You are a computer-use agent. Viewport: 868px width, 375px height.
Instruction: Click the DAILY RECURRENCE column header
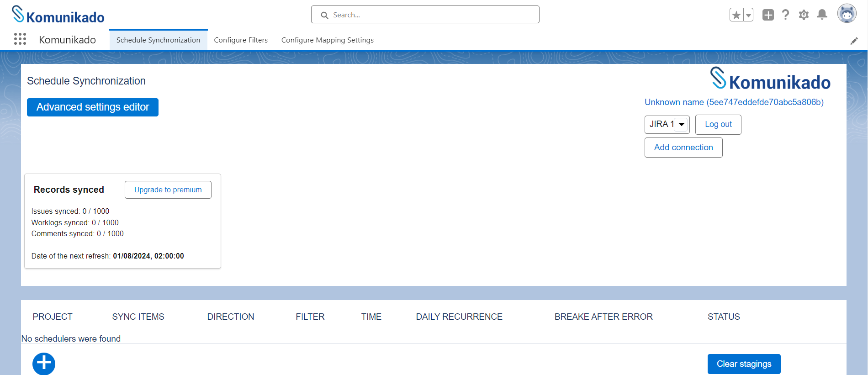coord(459,317)
